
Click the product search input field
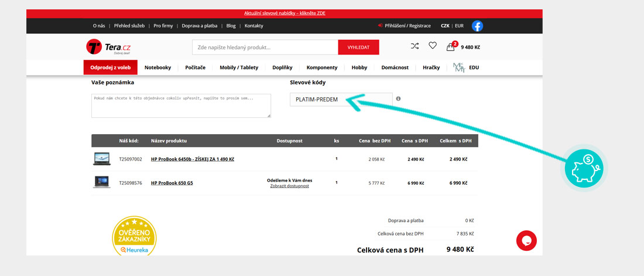tap(265, 47)
